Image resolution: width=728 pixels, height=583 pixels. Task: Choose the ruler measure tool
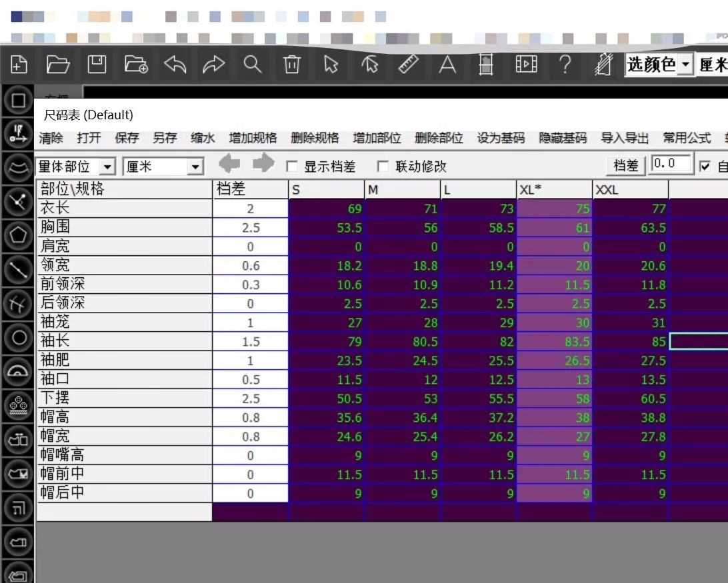(409, 65)
